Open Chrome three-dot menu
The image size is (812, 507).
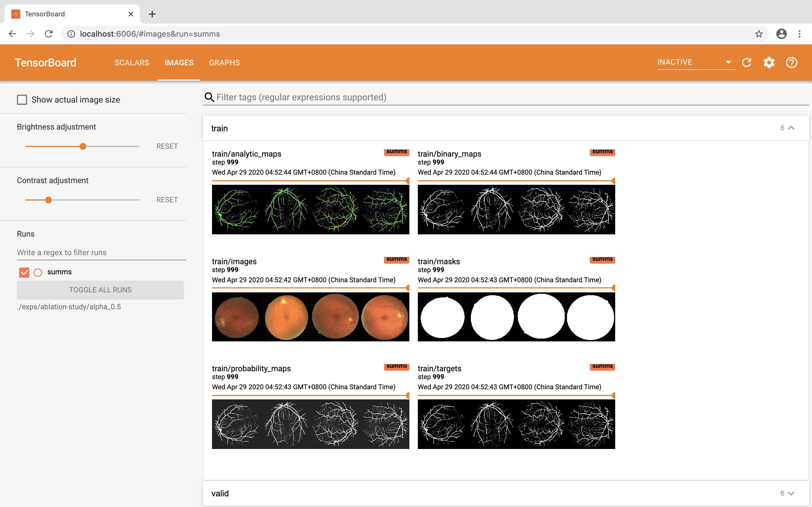(x=799, y=34)
